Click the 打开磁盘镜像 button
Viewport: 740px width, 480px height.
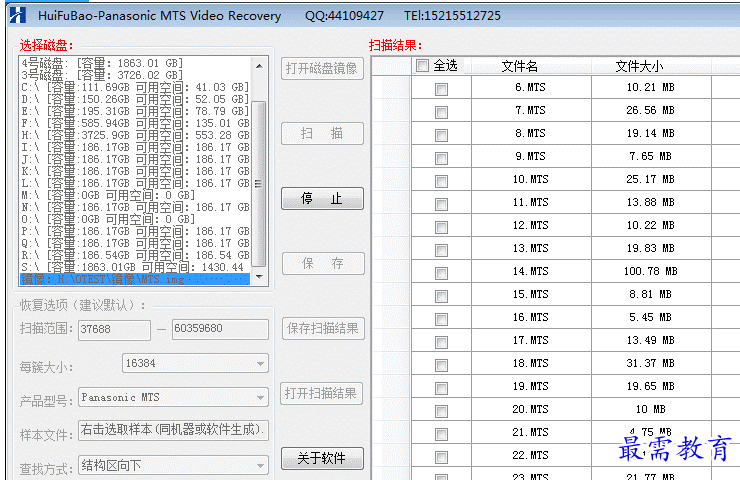click(322, 68)
